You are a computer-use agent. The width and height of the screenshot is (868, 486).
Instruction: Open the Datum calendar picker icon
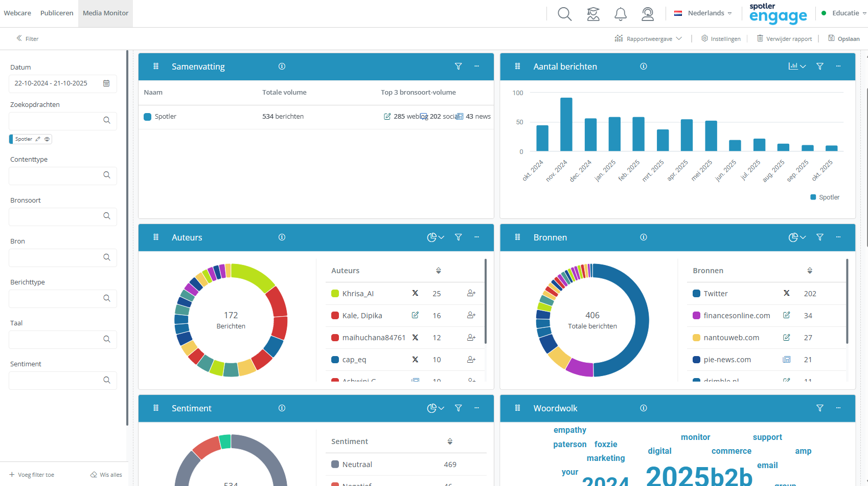[x=106, y=83]
